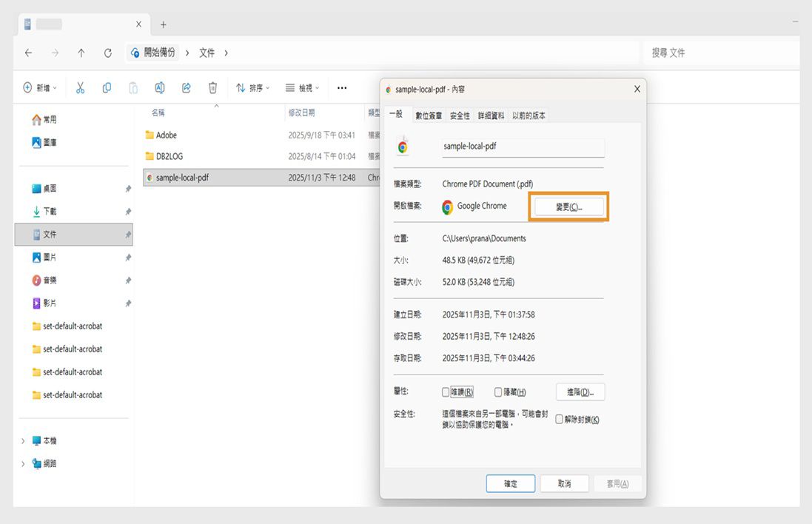Enable the 隱藏 (hidden) checkbox
This screenshot has width=812, height=524.
tap(499, 392)
